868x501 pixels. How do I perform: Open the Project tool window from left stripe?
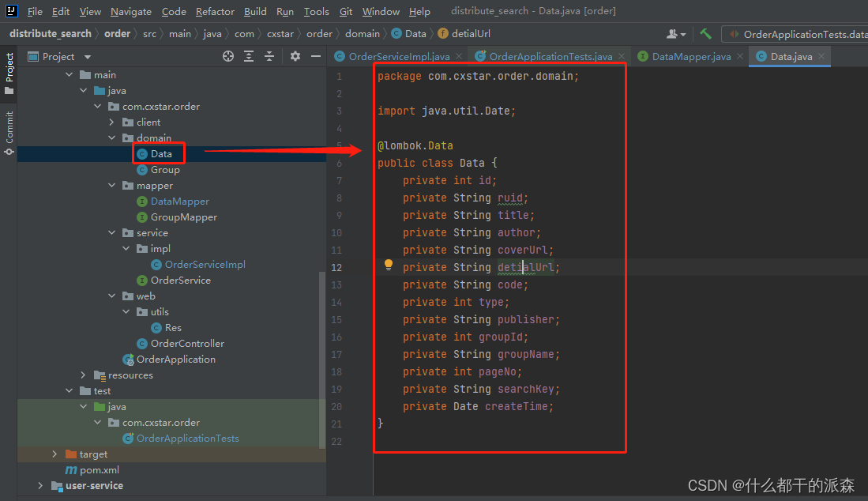(x=9, y=73)
